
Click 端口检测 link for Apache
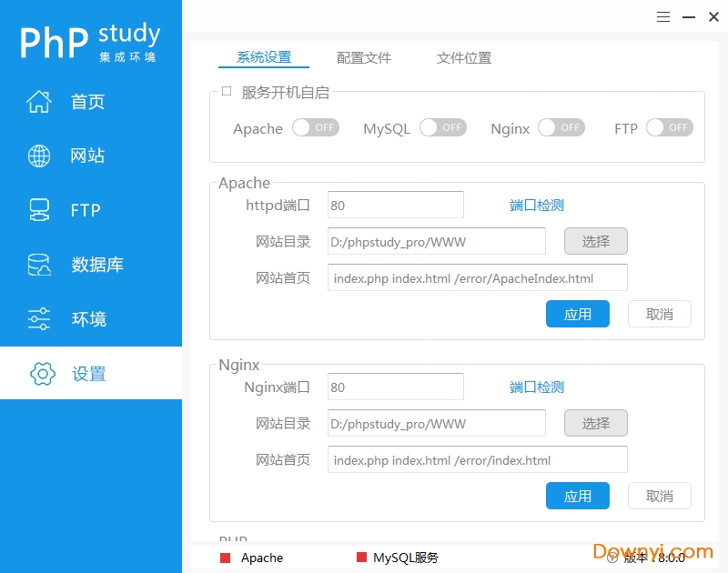point(537,206)
